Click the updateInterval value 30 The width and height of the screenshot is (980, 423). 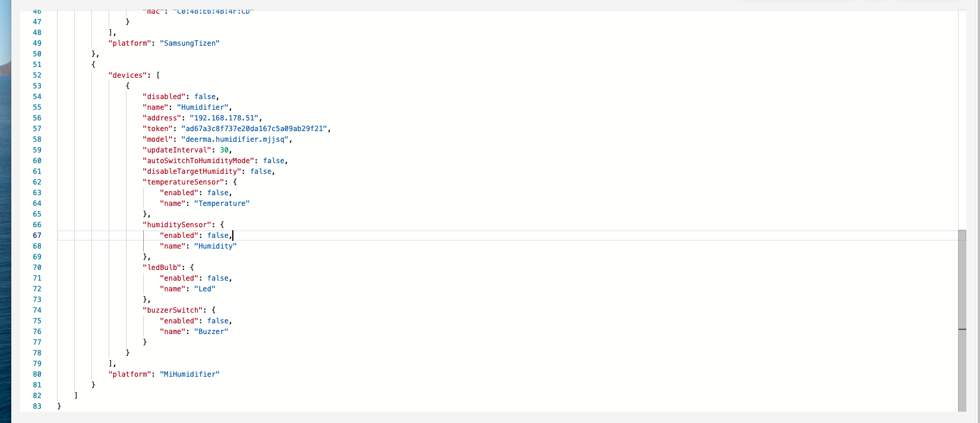tap(224, 150)
